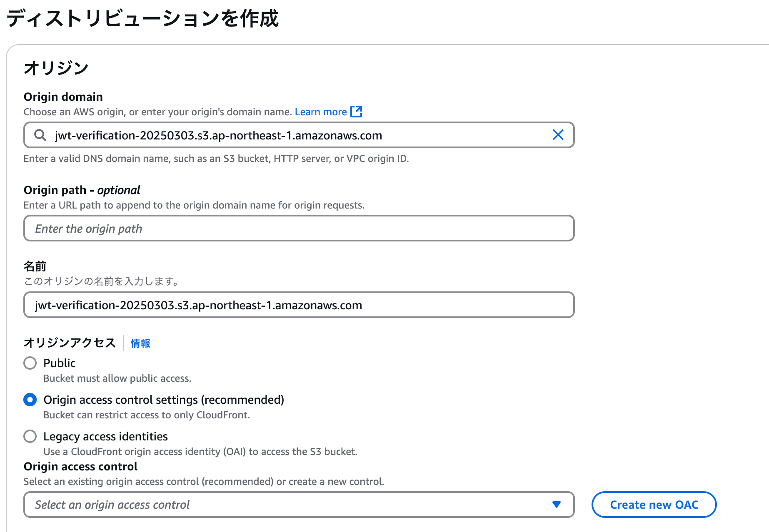The width and height of the screenshot is (769, 532).
Task: Click 'Use a CloudFront origin access identity' text
Action: [x=200, y=452]
